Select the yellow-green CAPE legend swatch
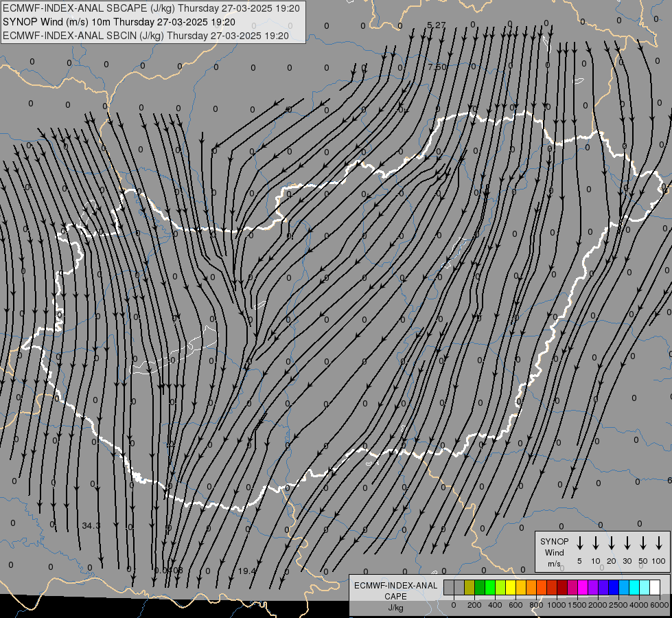672x618 pixels. (500, 587)
